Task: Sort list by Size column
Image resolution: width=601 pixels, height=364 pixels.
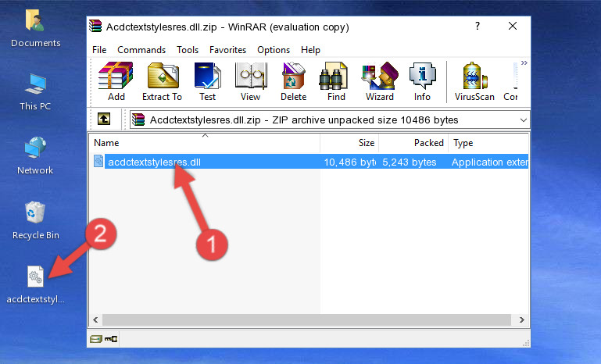Action: tap(349, 142)
